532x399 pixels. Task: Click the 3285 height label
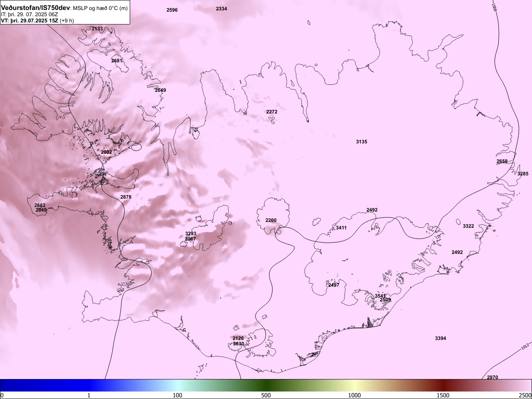(523, 174)
